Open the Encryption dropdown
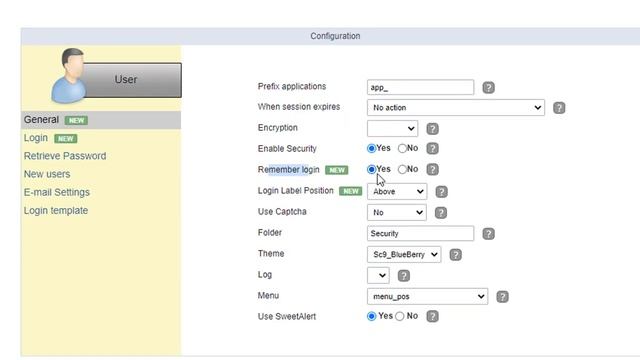This screenshot has height=360, width=640. pyautogui.click(x=392, y=129)
